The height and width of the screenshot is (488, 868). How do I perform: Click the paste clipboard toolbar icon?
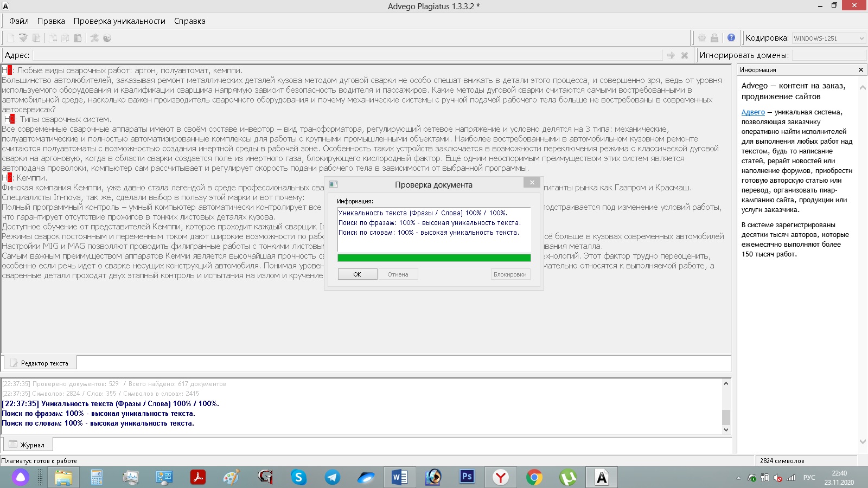[x=78, y=38]
